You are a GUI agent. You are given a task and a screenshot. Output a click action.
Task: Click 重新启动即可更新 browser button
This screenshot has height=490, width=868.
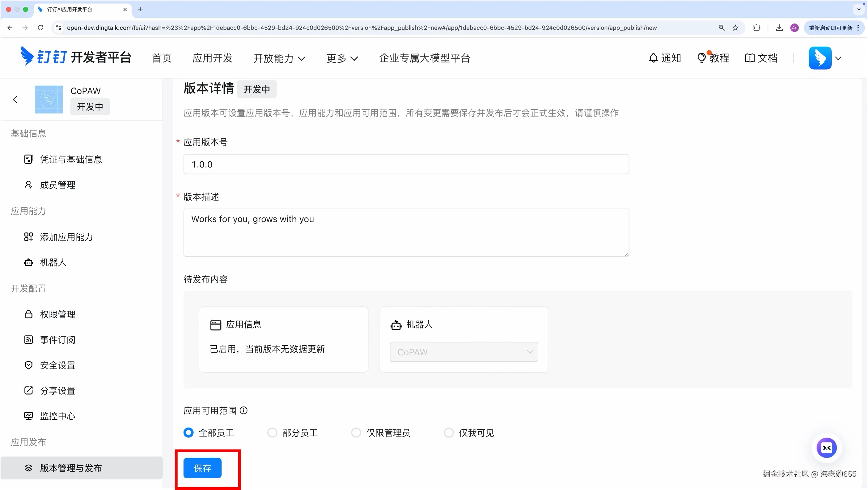point(834,28)
